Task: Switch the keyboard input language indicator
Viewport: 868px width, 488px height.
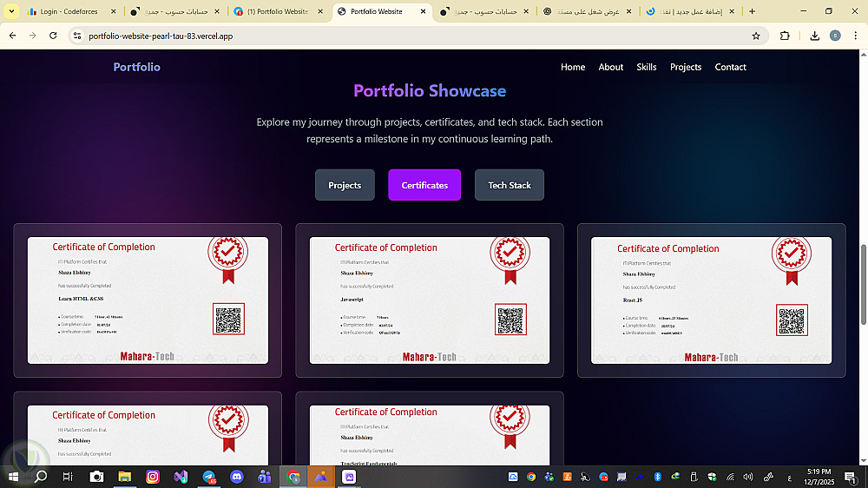Action: coord(789,478)
